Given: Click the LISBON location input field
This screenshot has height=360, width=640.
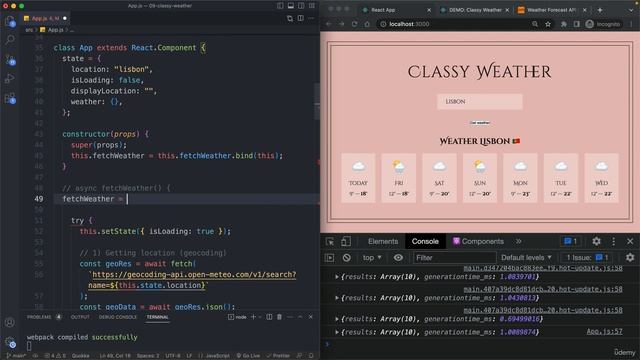Looking at the screenshot, I should point(480,102).
